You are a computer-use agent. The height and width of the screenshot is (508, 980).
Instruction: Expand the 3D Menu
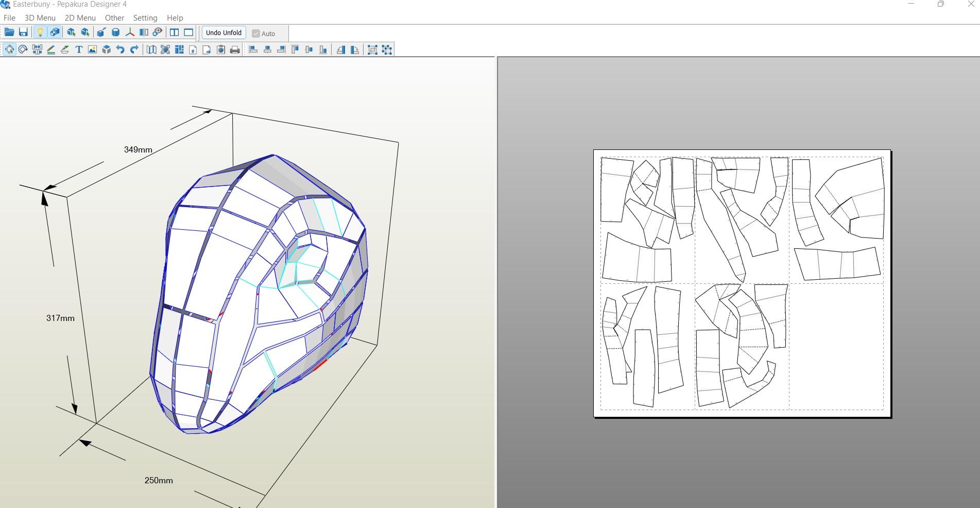click(x=39, y=18)
